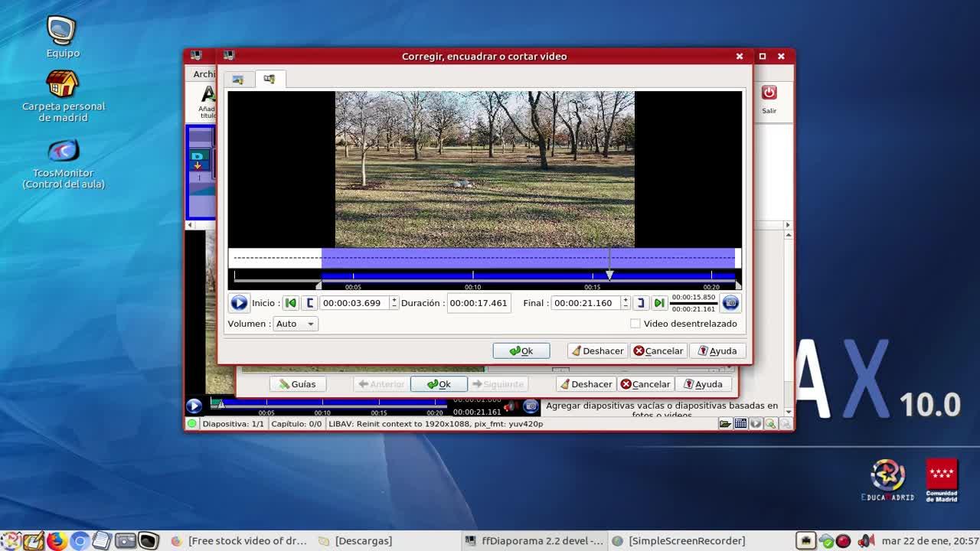
Task: Click Deshacer in the video cut dialog
Action: pyautogui.click(x=597, y=351)
